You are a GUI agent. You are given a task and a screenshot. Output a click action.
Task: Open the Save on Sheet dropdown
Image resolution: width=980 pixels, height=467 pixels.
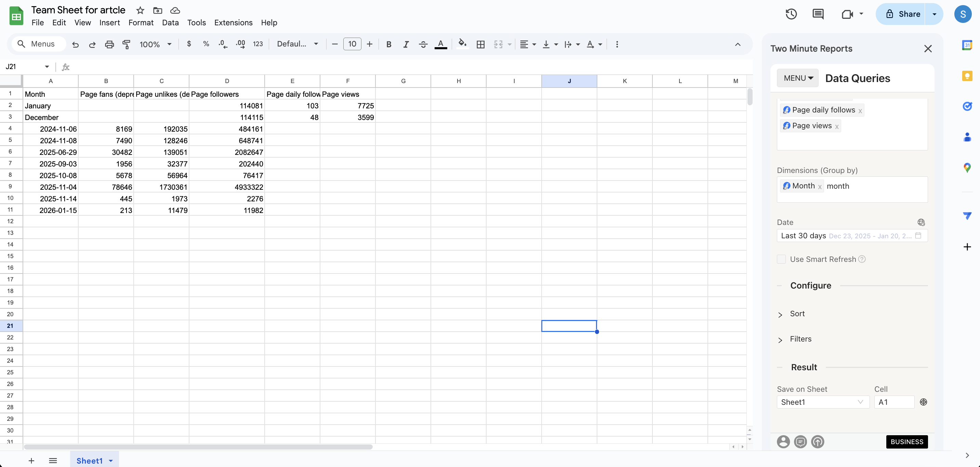[x=822, y=402]
